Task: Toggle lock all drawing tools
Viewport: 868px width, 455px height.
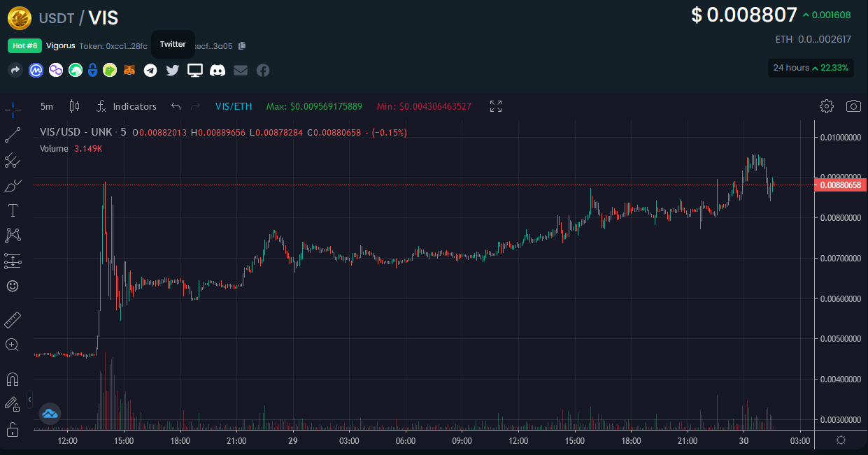Action: [13, 428]
